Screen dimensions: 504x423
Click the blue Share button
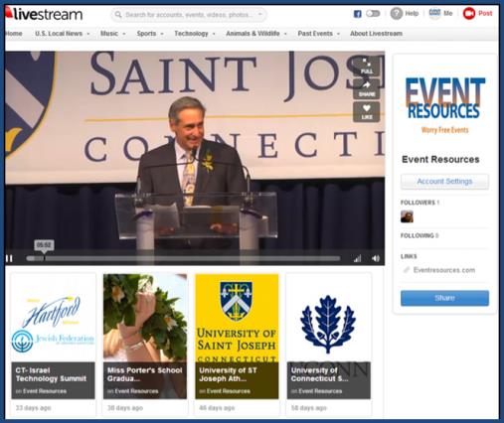[x=444, y=298]
